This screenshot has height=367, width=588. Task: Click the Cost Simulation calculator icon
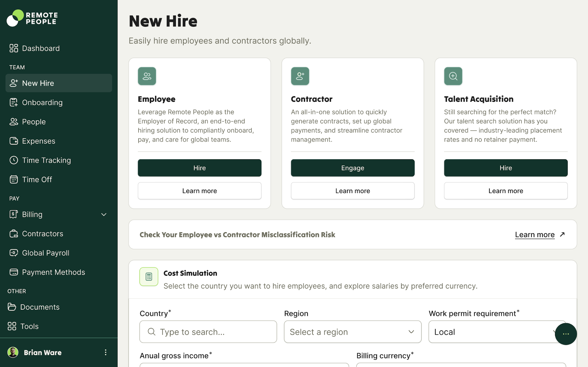(x=149, y=276)
